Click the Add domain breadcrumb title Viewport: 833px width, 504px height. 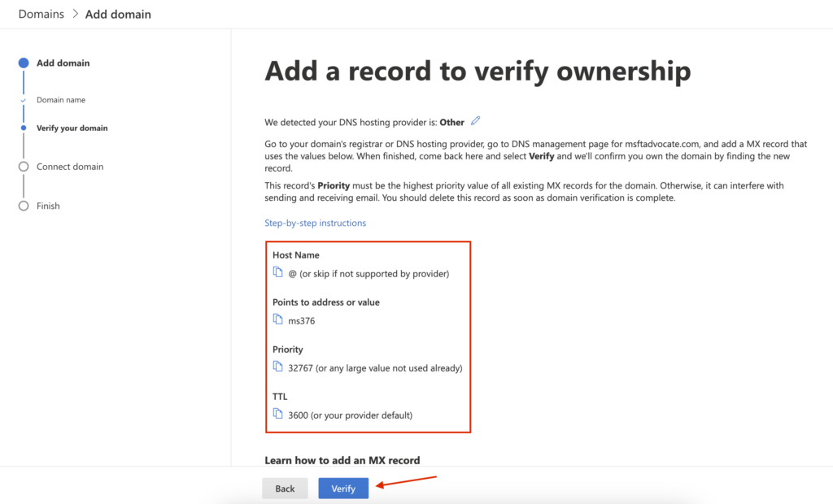[x=117, y=14]
